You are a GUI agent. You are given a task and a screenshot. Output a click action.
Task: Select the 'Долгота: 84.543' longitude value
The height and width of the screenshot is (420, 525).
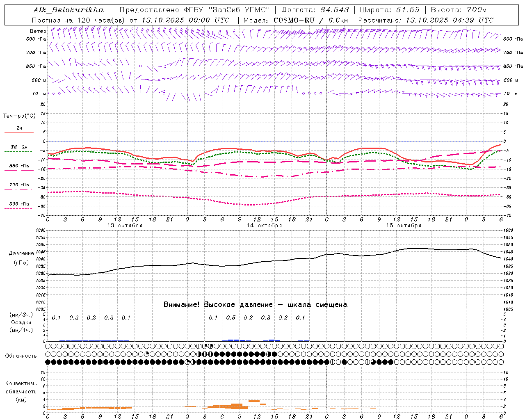(x=315, y=10)
